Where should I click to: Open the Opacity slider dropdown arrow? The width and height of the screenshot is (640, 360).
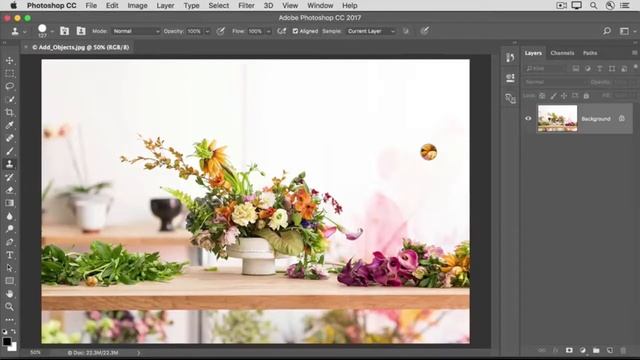pos(207,31)
